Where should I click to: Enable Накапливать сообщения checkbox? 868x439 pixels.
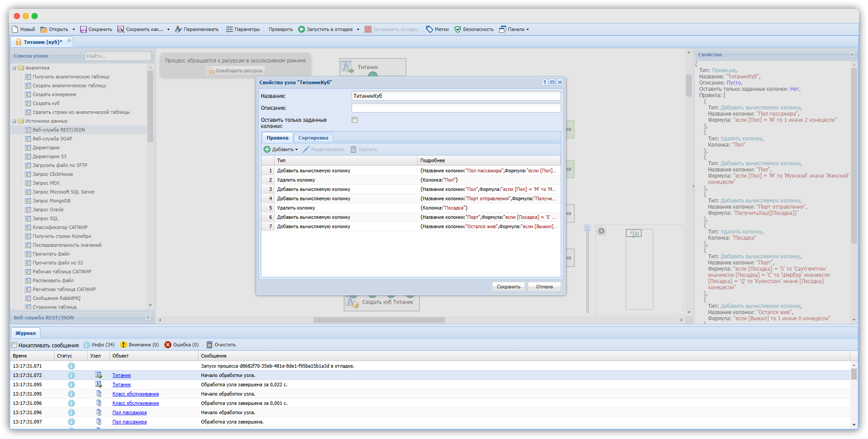[x=14, y=345]
